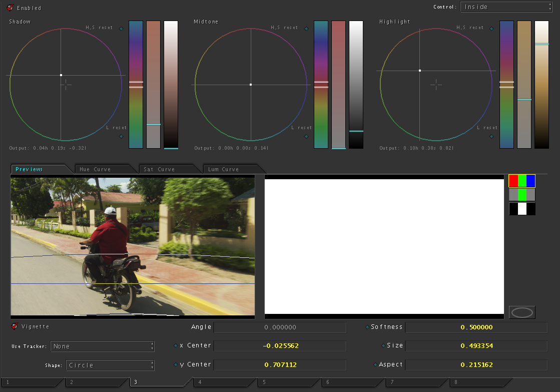
Task: Select the RGB color preview mode icon
Action: point(522,181)
